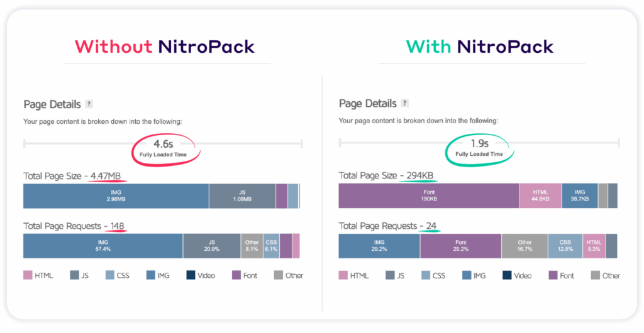Image resolution: width=644 pixels, height=333 pixels.
Task: Select the Font 29.2% requests segment
Action: coord(461,246)
